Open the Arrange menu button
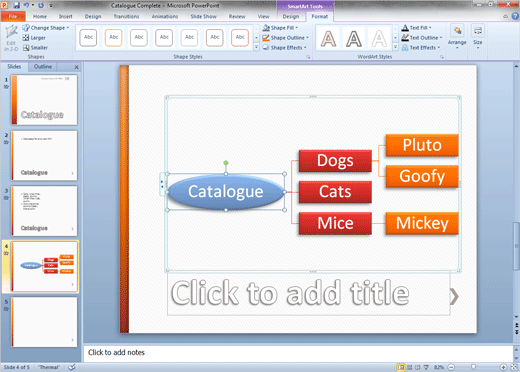The width and height of the screenshot is (520, 372). (457, 37)
